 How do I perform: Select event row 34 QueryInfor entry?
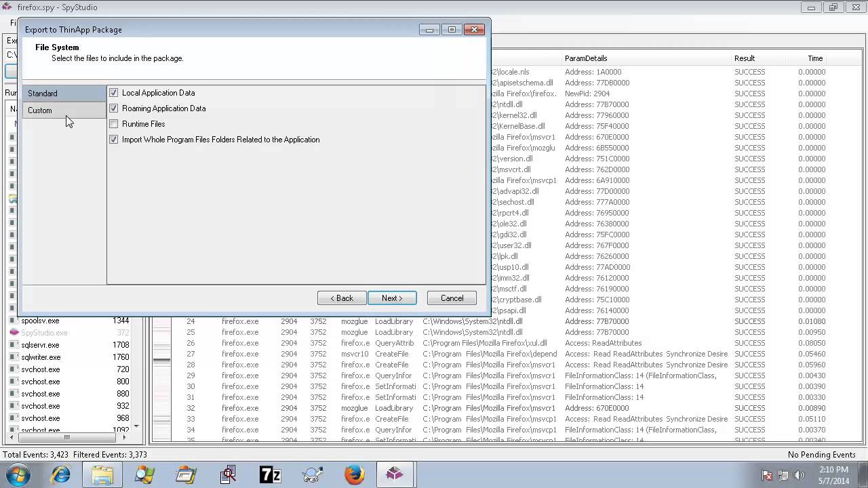tap(507, 430)
